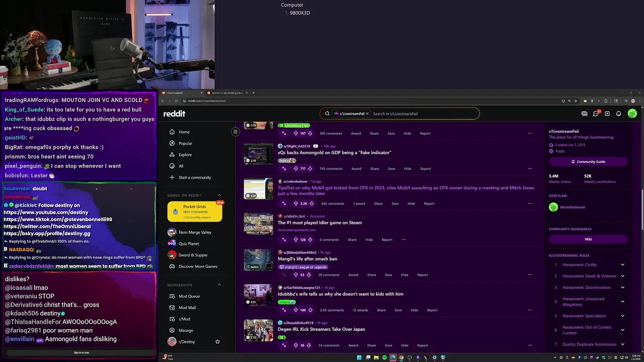Open the xQc backs Asmongold video thumbnail
Screen dimensions: 644x362
[259, 154]
